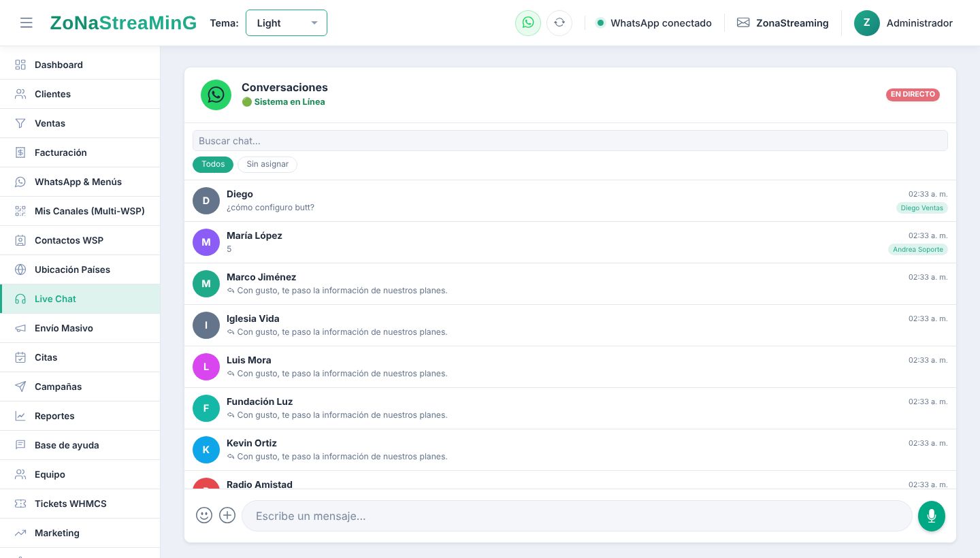The image size is (980, 558).
Task: Open the Kevin Ortiz chat
Action: click(x=570, y=450)
